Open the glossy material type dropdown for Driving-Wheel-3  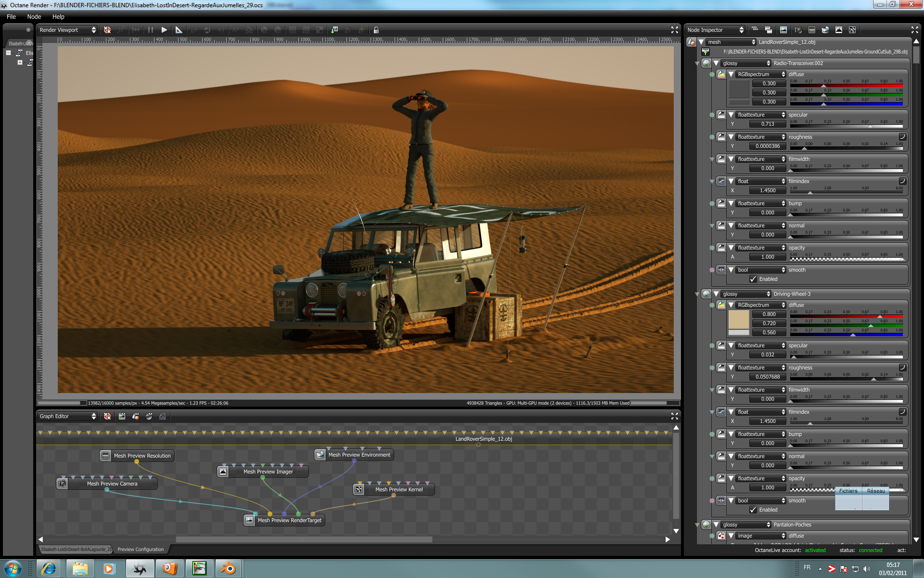tap(746, 294)
